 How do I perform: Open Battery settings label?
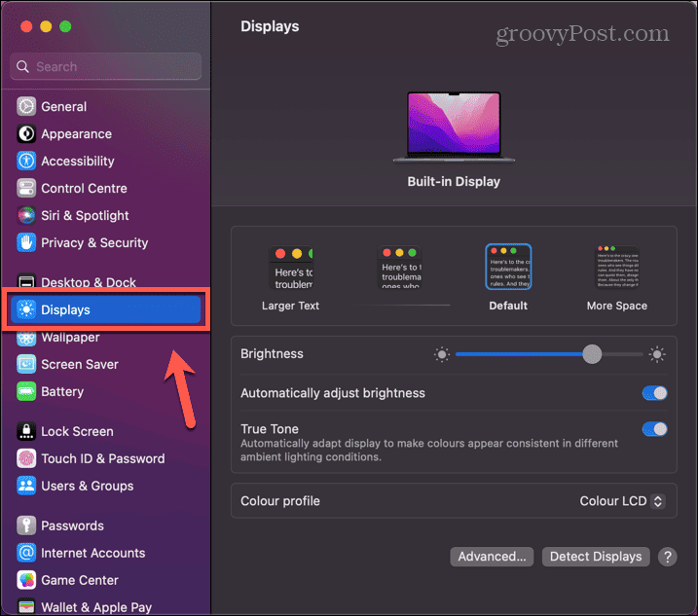[x=62, y=391]
